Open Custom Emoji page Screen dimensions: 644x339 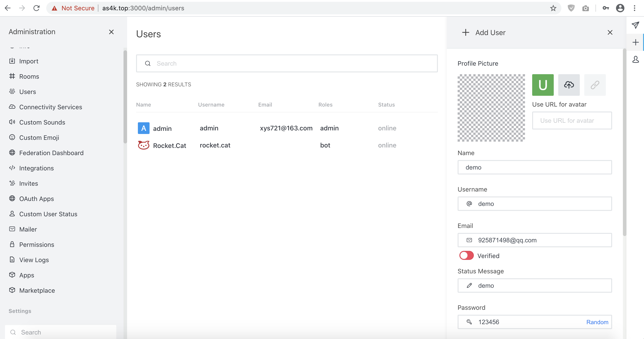[34, 137]
